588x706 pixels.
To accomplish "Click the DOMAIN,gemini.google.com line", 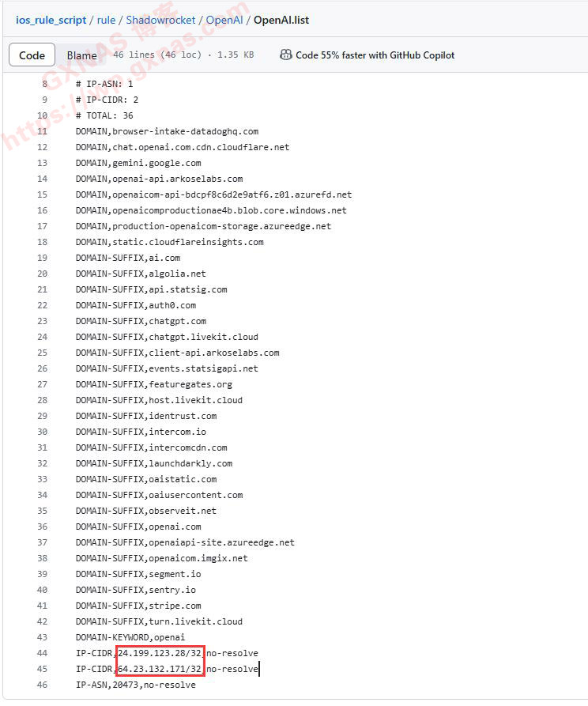I will [138, 163].
